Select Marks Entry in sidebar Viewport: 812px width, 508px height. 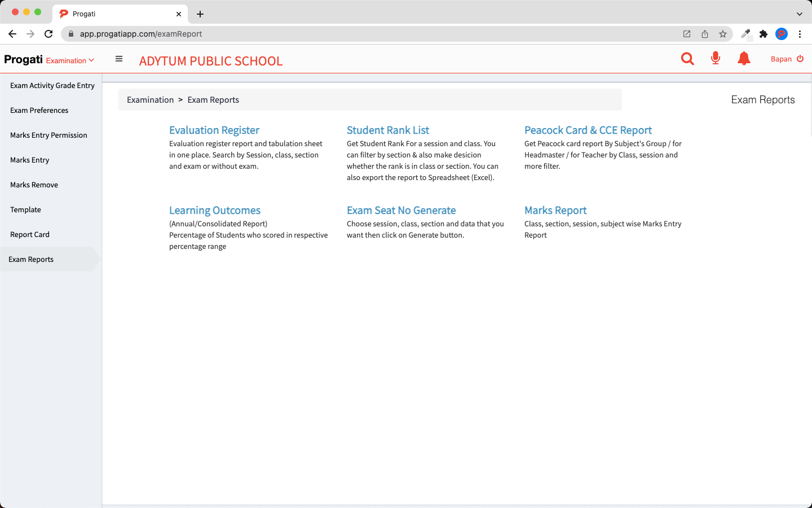(30, 160)
